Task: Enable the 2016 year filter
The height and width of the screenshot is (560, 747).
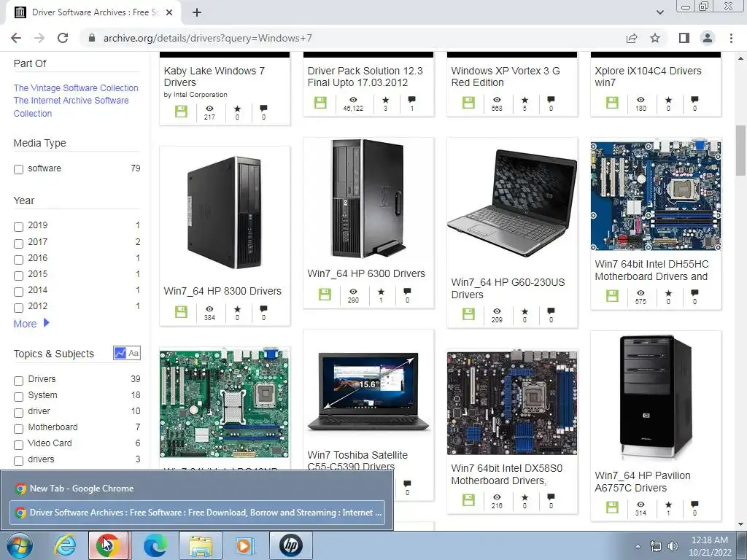Action: pos(18,260)
